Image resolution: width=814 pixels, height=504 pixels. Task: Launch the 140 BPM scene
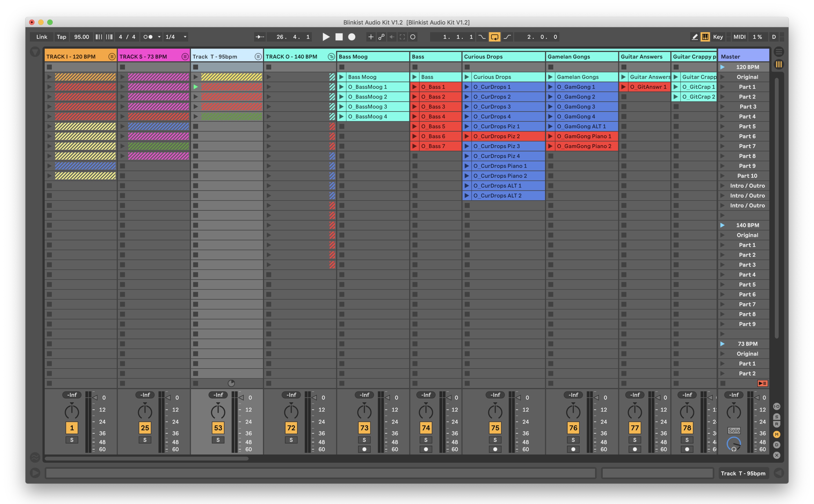click(x=722, y=225)
